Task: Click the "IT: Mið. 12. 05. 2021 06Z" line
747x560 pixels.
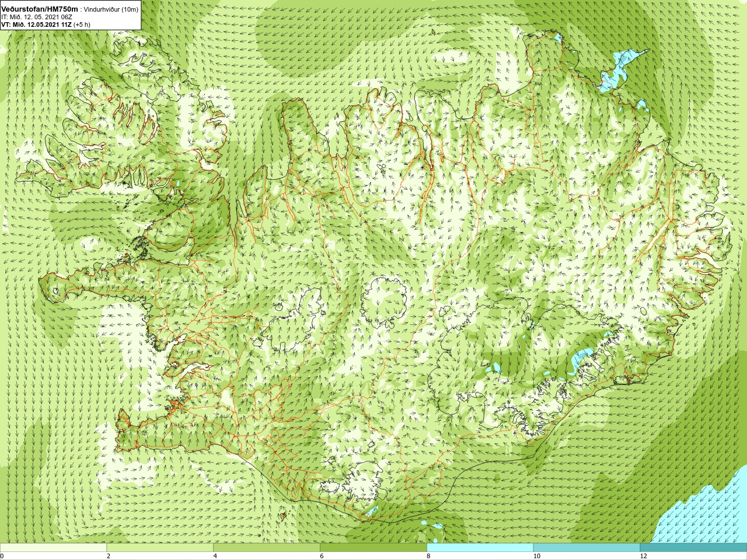Action: point(37,17)
